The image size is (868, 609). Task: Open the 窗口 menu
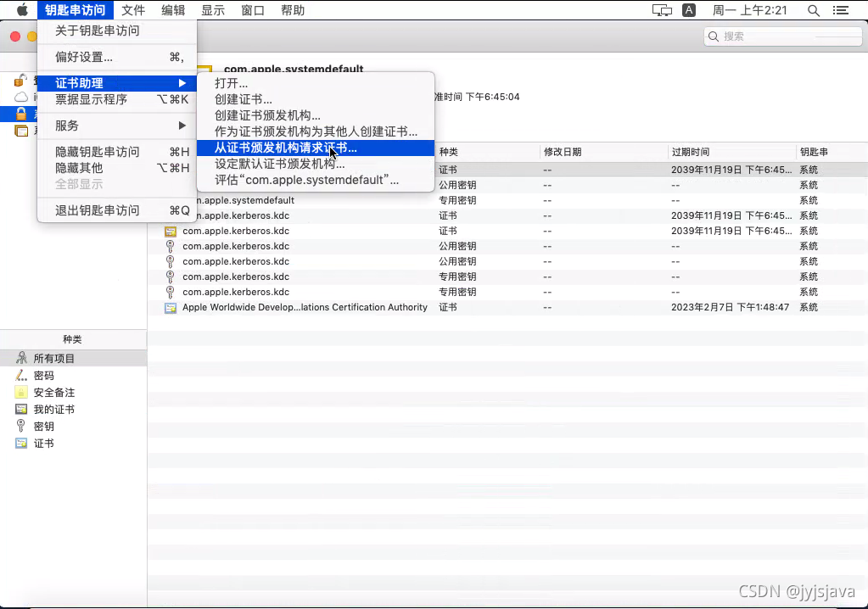(253, 10)
